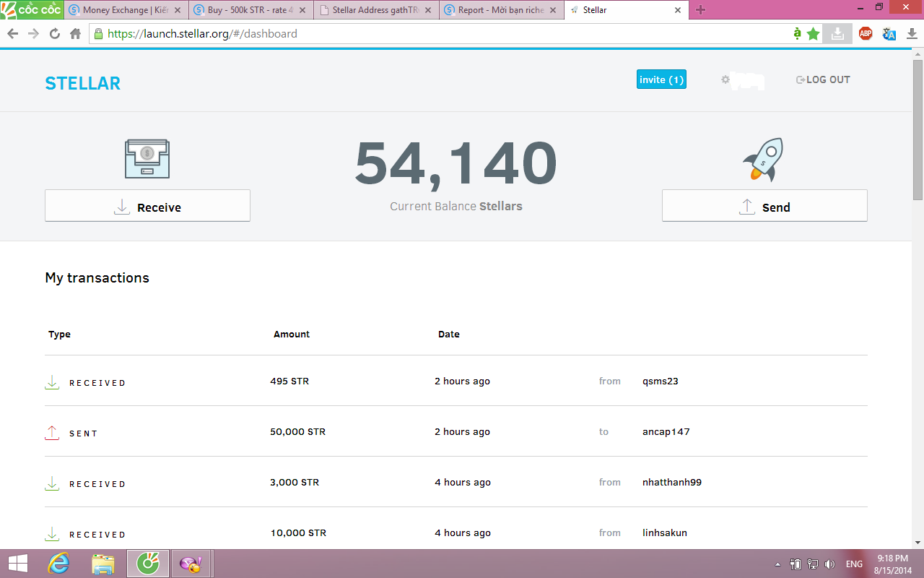The height and width of the screenshot is (578, 924).
Task: Close the Buy - 500k STR tab
Action: click(303, 10)
